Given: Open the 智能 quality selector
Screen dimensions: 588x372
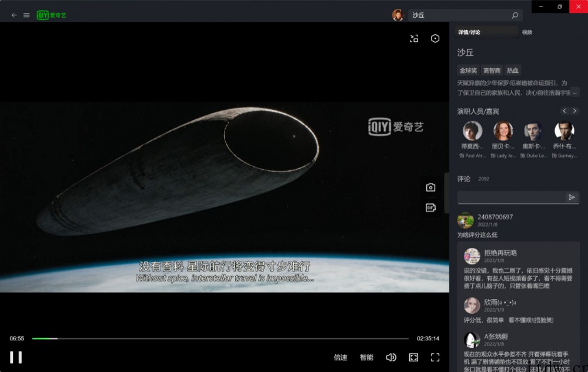Looking at the screenshot, I should pos(366,357).
